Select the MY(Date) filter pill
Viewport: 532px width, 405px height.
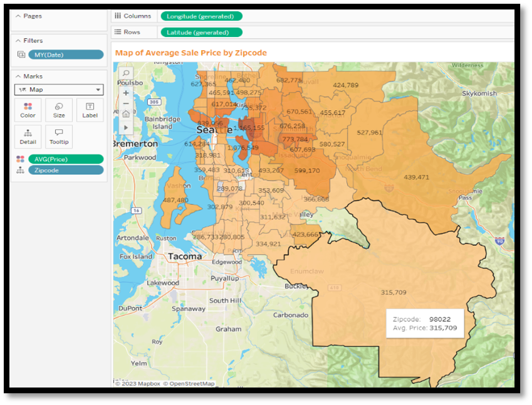pyautogui.click(x=66, y=54)
